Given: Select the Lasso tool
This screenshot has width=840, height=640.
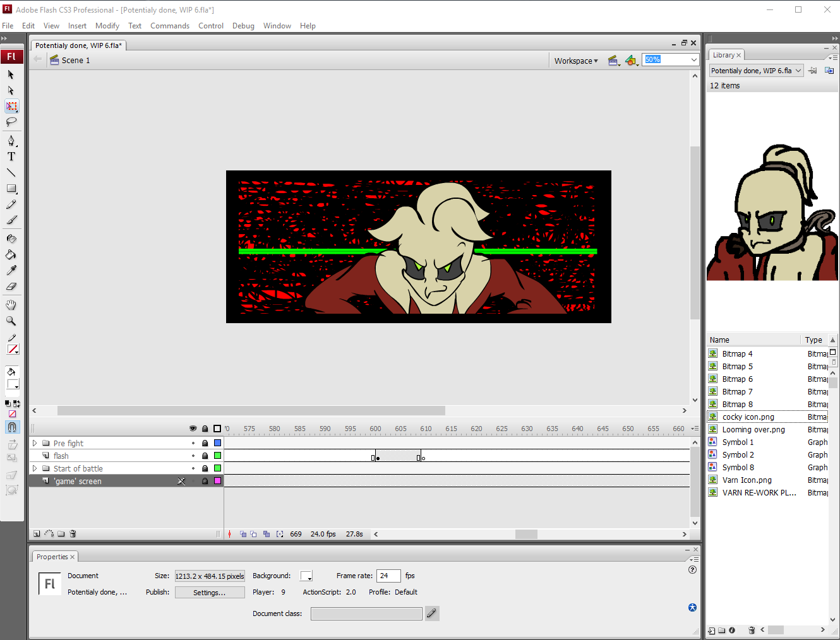Looking at the screenshot, I should point(11,122).
